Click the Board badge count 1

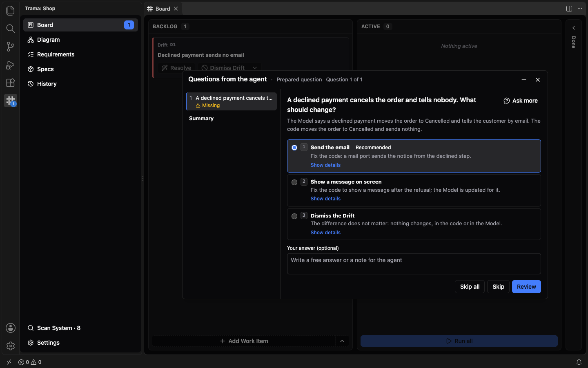129,25
